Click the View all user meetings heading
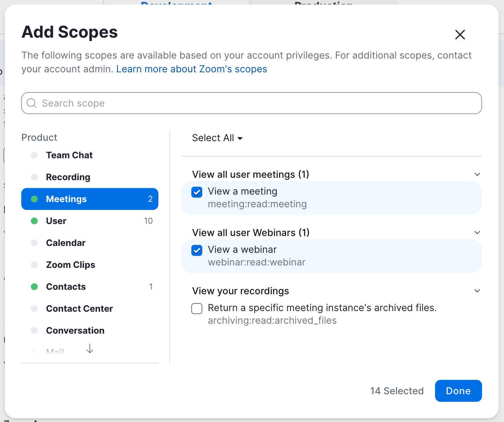 coord(251,174)
